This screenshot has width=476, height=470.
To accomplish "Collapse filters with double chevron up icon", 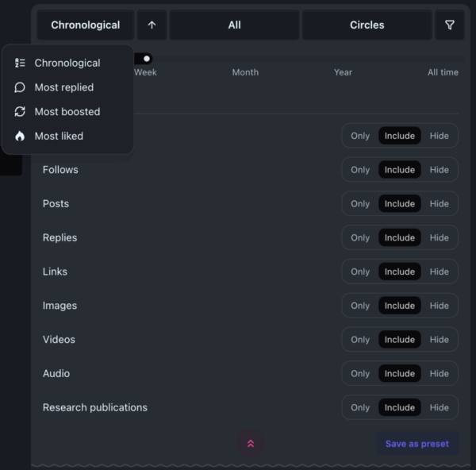I will pyautogui.click(x=251, y=444).
